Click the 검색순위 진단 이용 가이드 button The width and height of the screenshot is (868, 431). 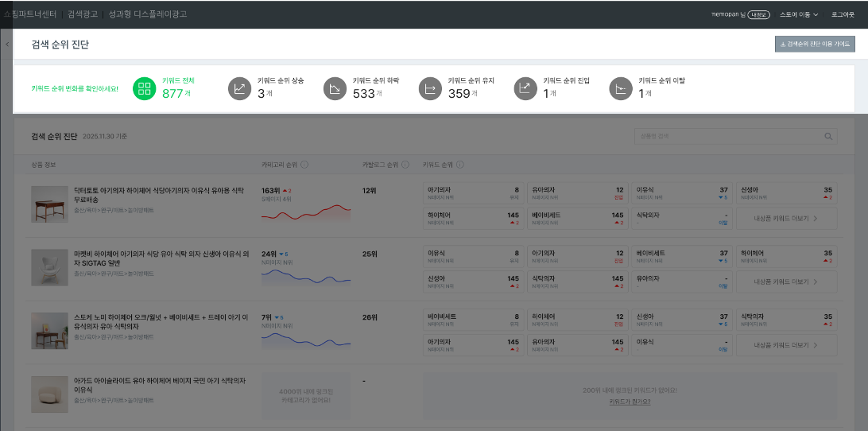[815, 45]
